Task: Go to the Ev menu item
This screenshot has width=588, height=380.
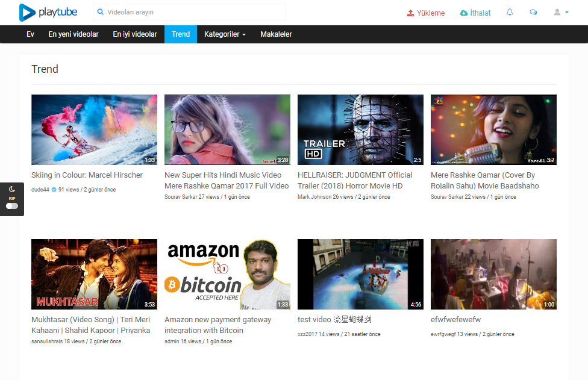Action: click(30, 34)
